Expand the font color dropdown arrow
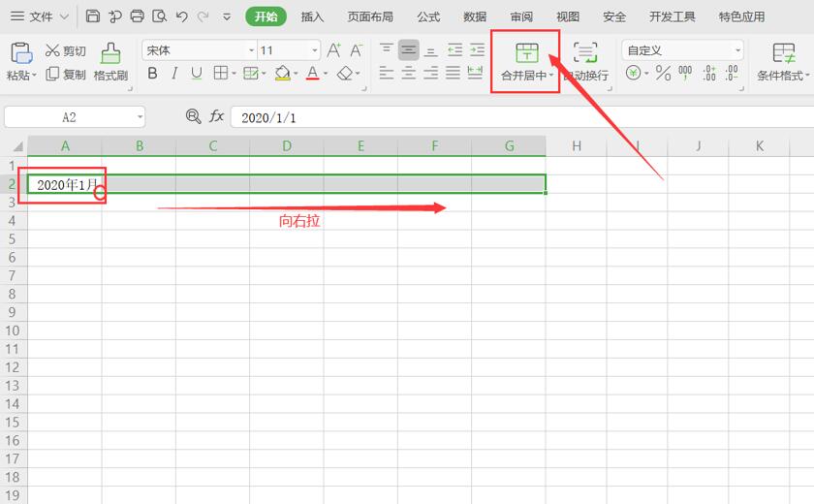This screenshot has height=504, width=814. click(326, 74)
